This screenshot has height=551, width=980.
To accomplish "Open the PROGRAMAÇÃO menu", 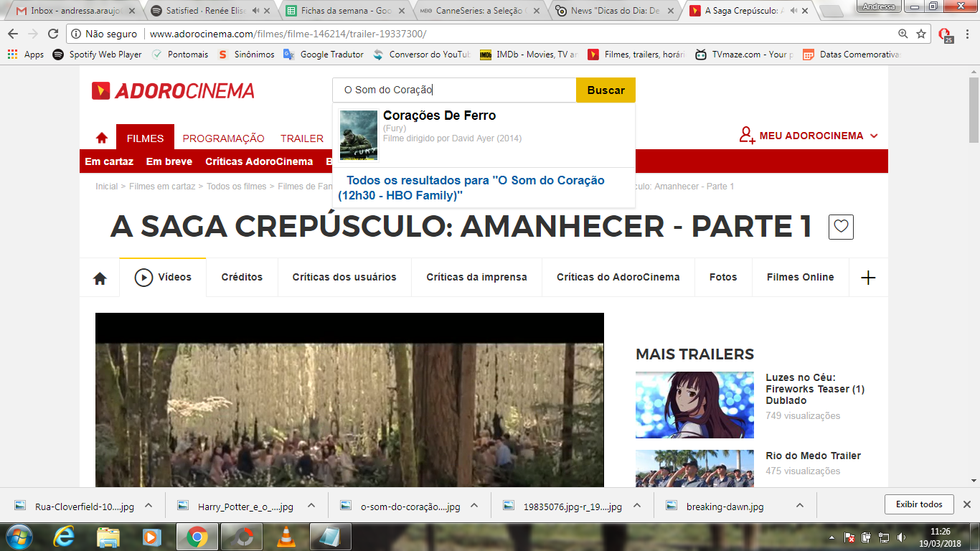I will [x=223, y=138].
